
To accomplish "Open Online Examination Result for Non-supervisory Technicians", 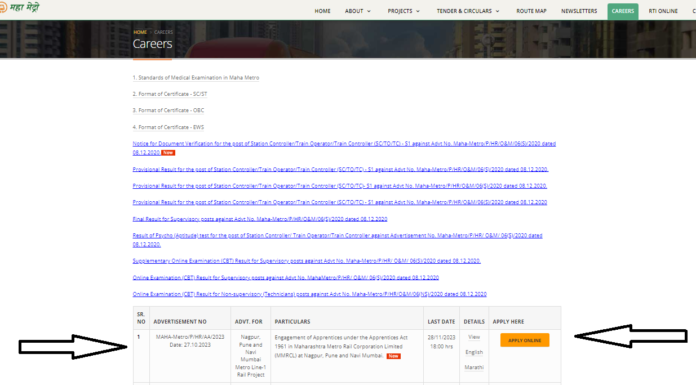I will point(309,294).
